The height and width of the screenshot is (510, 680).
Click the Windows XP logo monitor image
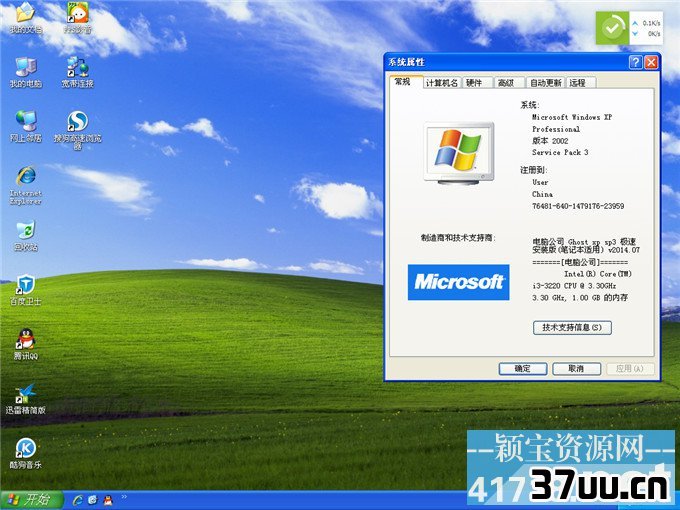click(459, 154)
